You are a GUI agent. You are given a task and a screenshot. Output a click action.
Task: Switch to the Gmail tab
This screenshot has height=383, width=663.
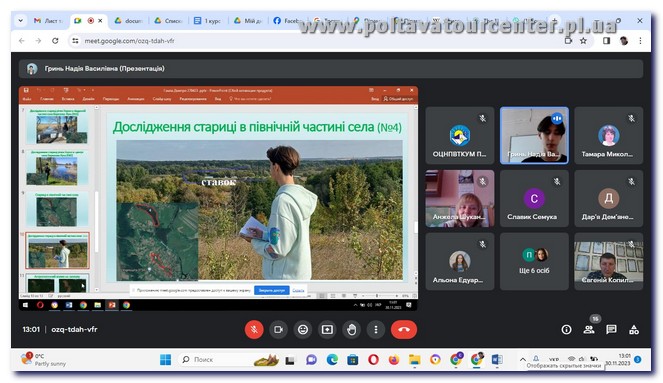tap(48, 20)
